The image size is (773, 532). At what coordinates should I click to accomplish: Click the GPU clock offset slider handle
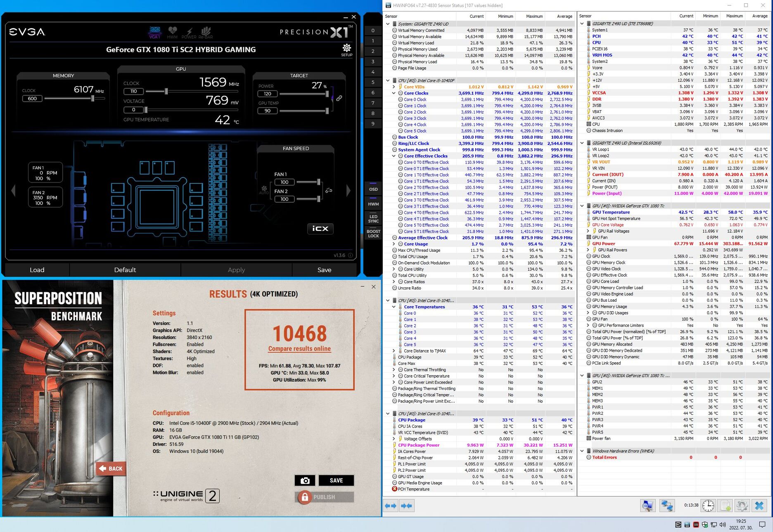166,91
